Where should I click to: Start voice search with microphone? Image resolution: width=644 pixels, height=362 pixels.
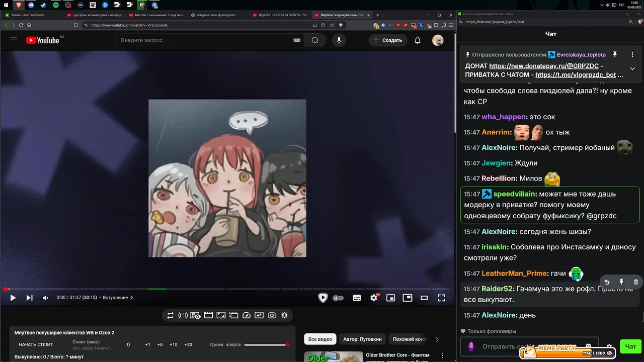339,40
